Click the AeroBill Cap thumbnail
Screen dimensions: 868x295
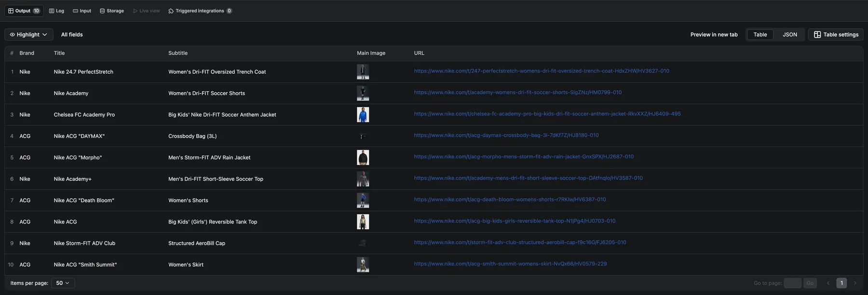coord(363,243)
